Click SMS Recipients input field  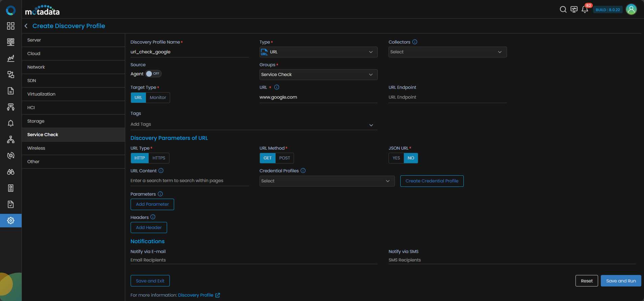[x=512, y=260]
